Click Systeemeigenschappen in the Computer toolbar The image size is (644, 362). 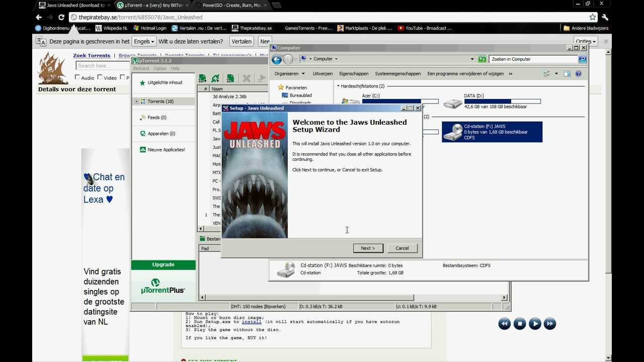point(398,73)
